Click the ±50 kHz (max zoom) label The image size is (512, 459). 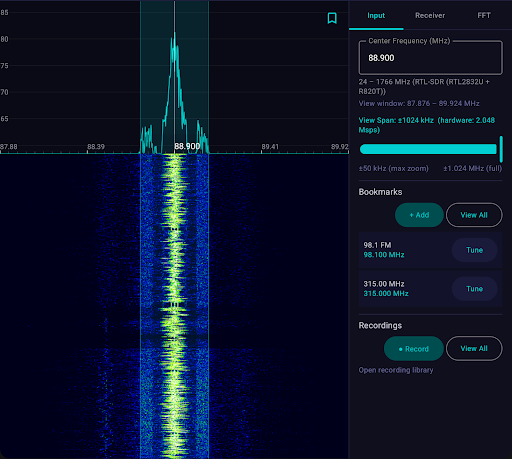coord(394,168)
